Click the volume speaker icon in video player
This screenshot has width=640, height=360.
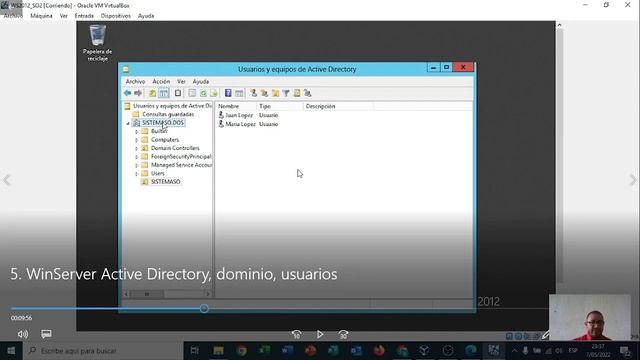[x=23, y=334]
